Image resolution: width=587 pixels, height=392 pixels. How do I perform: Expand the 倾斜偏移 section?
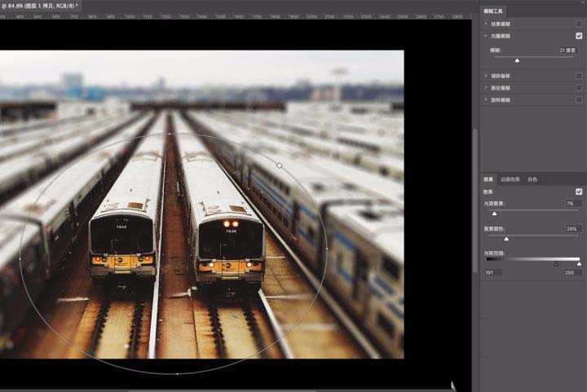pos(486,76)
